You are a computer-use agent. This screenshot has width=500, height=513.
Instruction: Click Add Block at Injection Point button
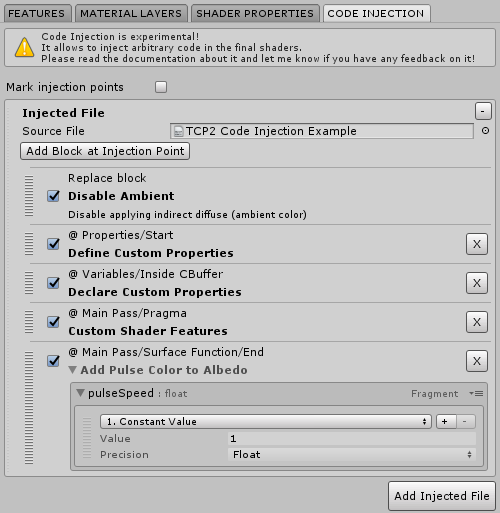point(105,151)
